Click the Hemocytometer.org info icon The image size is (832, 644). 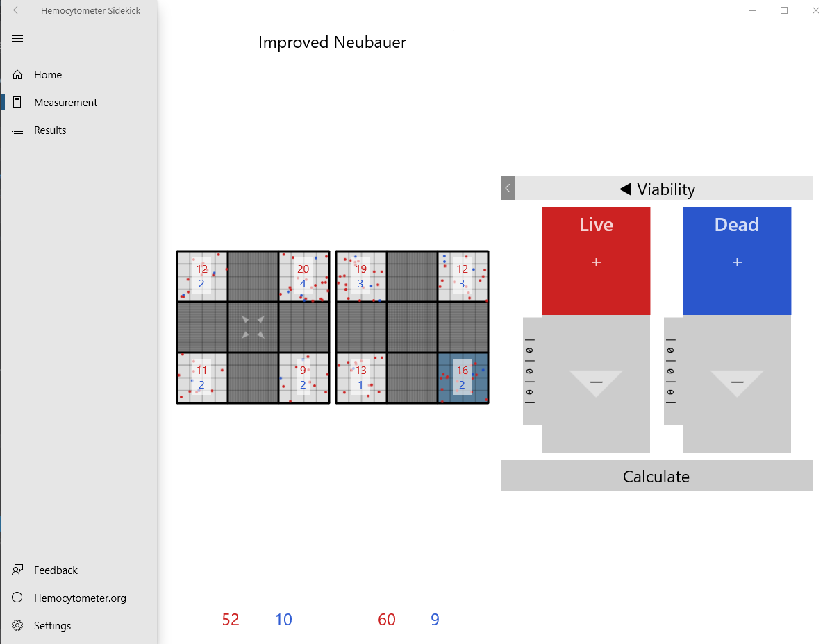pyautogui.click(x=17, y=598)
